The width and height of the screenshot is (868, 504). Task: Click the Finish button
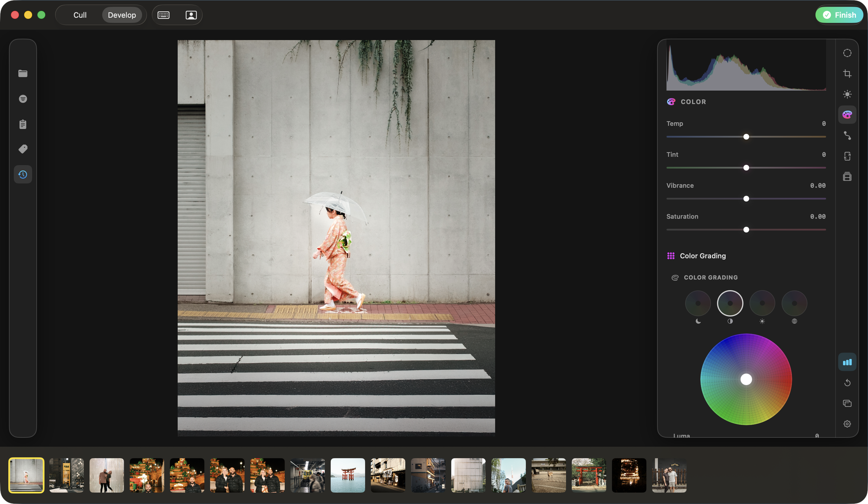click(x=839, y=15)
